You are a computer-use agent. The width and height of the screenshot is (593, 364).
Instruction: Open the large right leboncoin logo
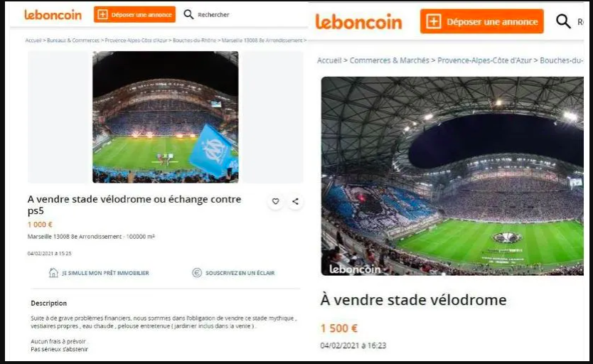pyautogui.click(x=358, y=21)
